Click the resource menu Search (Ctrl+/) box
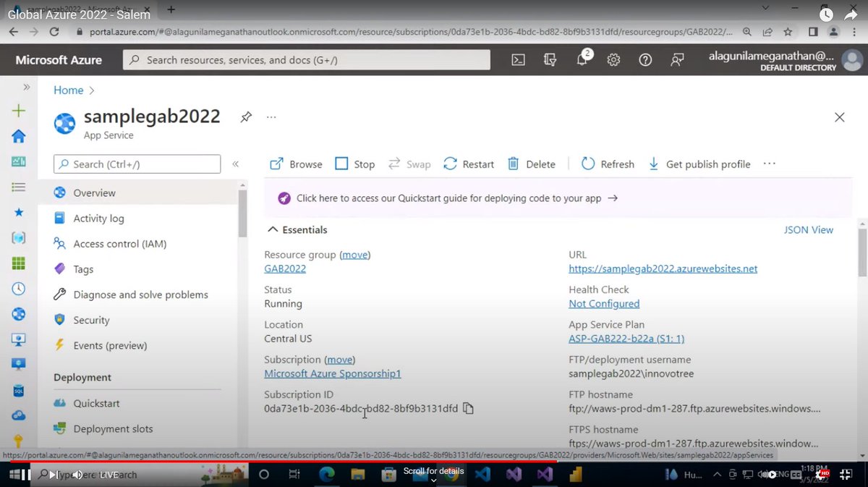The width and height of the screenshot is (868, 487). (x=137, y=164)
